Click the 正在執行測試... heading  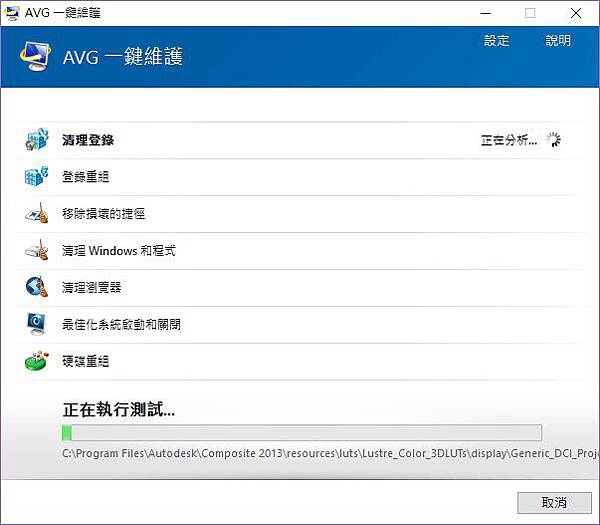[119, 409]
